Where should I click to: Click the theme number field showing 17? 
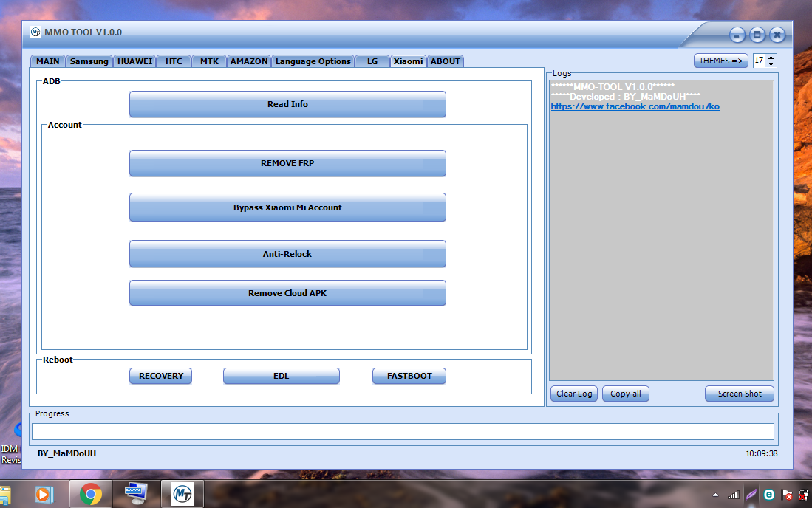(x=760, y=61)
